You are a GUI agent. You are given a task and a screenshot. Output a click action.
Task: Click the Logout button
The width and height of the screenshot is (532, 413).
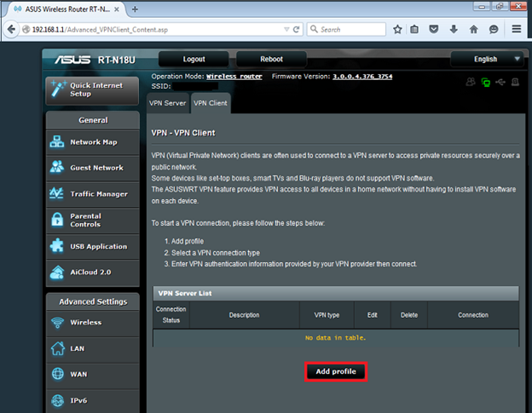194,59
